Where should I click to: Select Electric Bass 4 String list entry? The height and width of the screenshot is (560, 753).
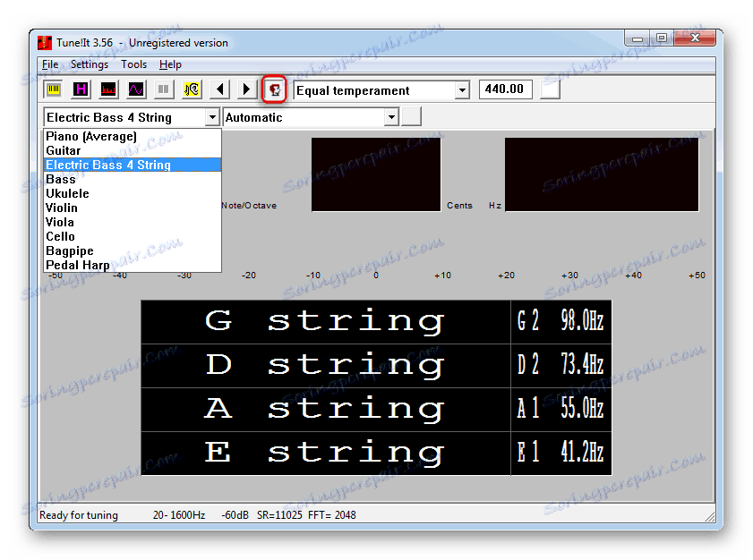pyautogui.click(x=133, y=165)
